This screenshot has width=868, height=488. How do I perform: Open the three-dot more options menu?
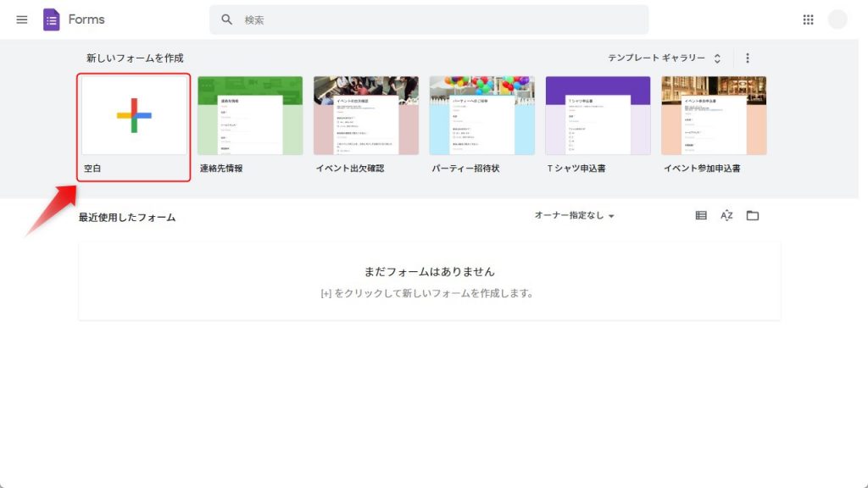tap(748, 58)
